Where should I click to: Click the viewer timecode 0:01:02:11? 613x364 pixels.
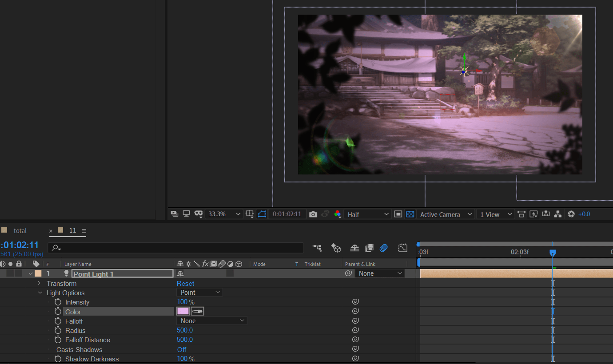287,214
